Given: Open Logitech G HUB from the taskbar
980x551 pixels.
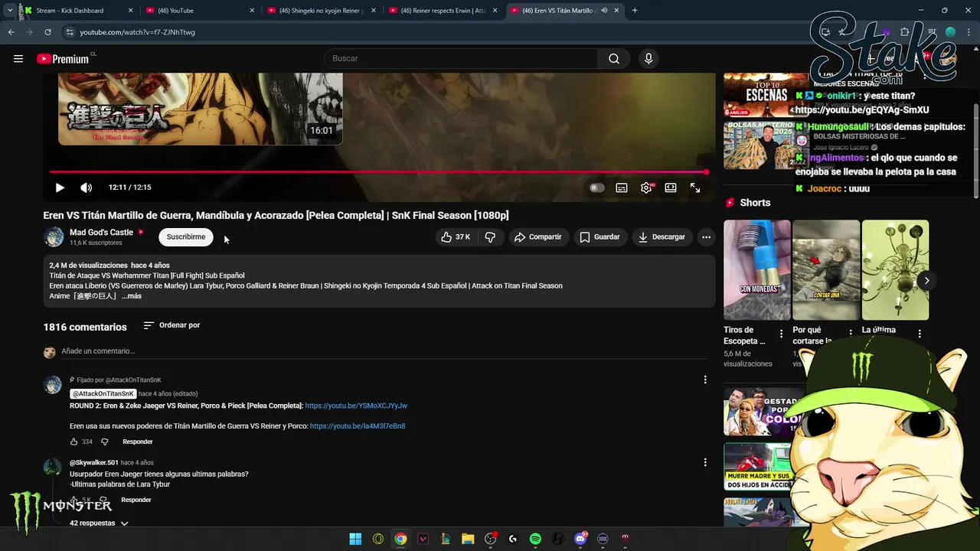Looking at the screenshot, I should click(513, 539).
